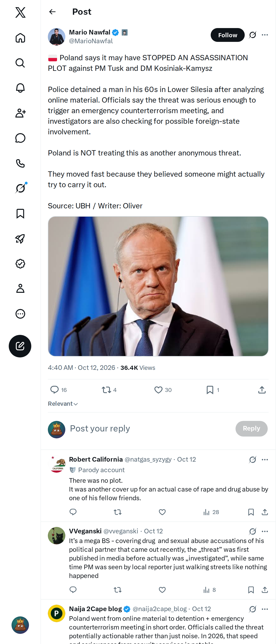276x644 pixels.
Task: Open Profile from the sidebar
Action: point(20,288)
